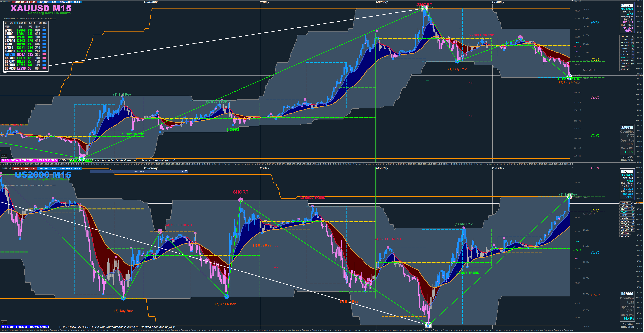
Task: Switch to H4 timeframe in dashboard header
Action: [x=30, y=23]
